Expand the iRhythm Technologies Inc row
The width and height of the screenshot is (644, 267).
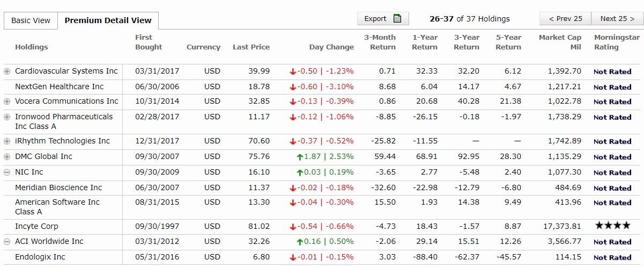coord(7,141)
